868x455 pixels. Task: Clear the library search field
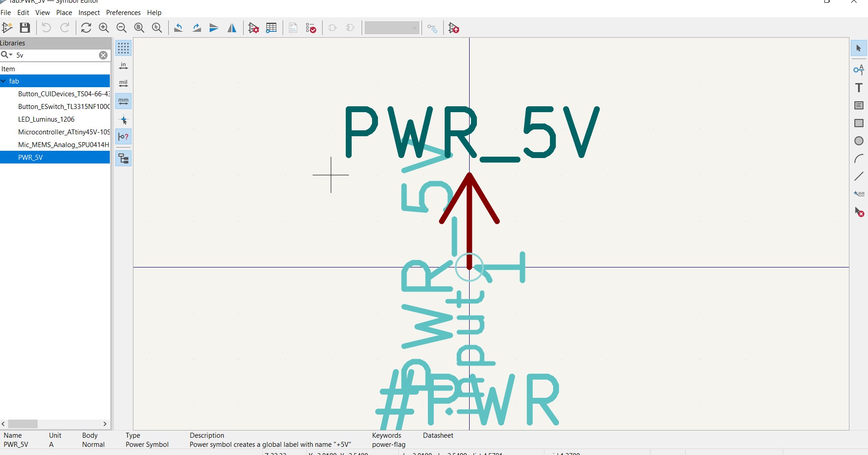[103, 55]
